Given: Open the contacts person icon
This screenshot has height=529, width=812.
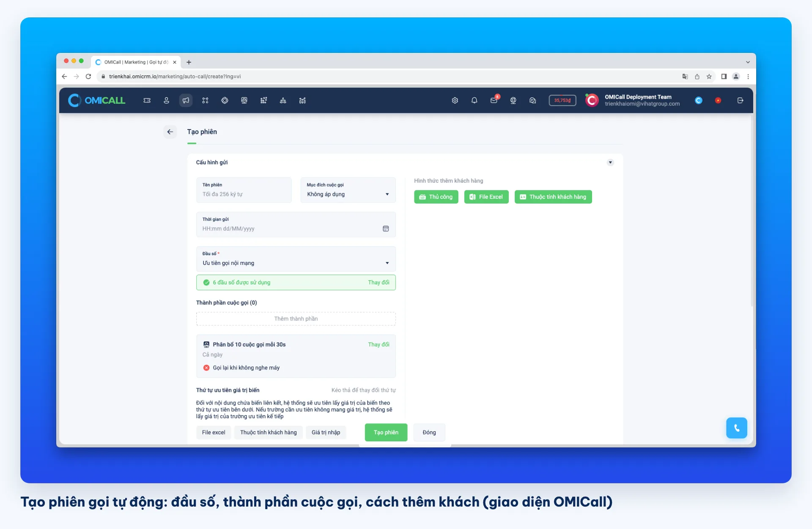Looking at the screenshot, I should click(166, 100).
